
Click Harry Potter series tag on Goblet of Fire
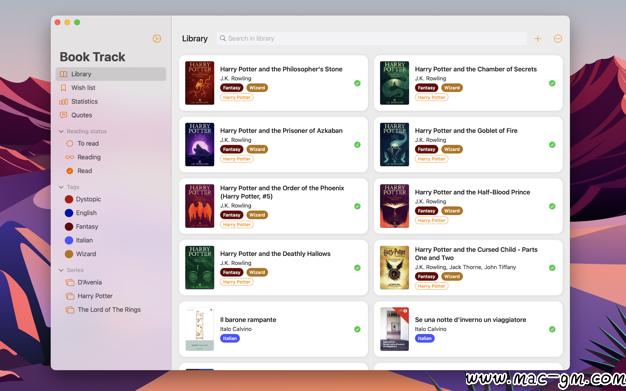coord(431,159)
